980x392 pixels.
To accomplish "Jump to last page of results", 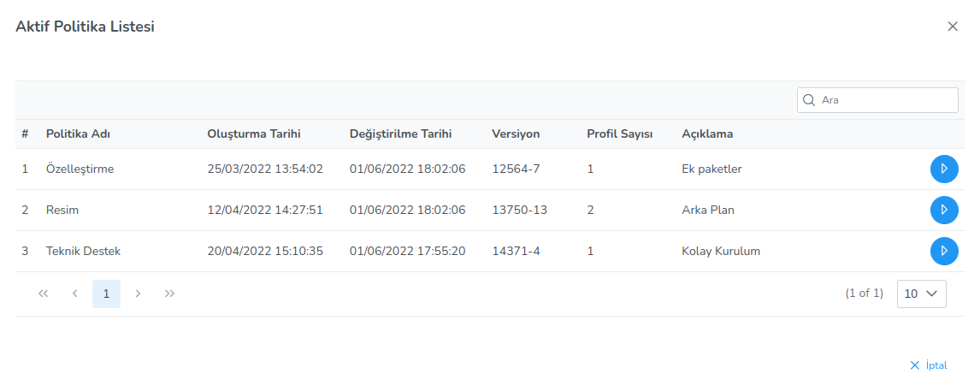I will (x=169, y=294).
